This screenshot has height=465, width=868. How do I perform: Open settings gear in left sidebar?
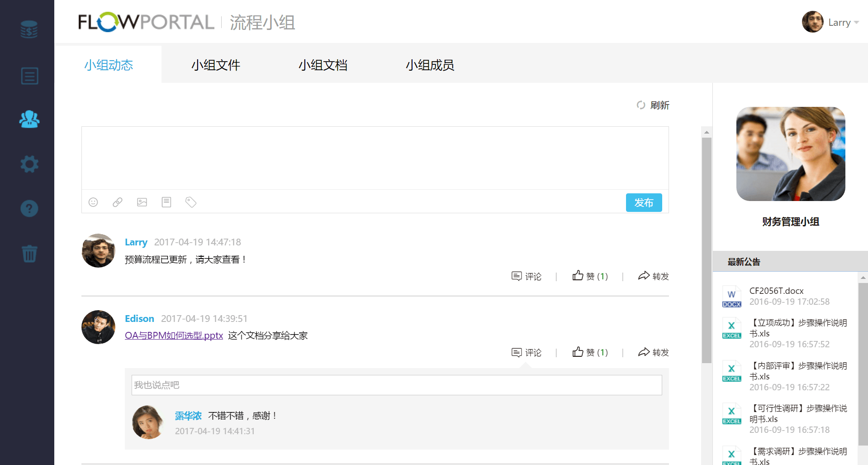29,164
